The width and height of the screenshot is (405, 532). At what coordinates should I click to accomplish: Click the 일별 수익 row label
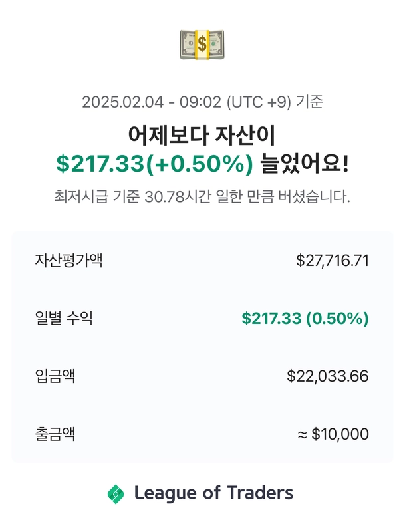pos(64,319)
